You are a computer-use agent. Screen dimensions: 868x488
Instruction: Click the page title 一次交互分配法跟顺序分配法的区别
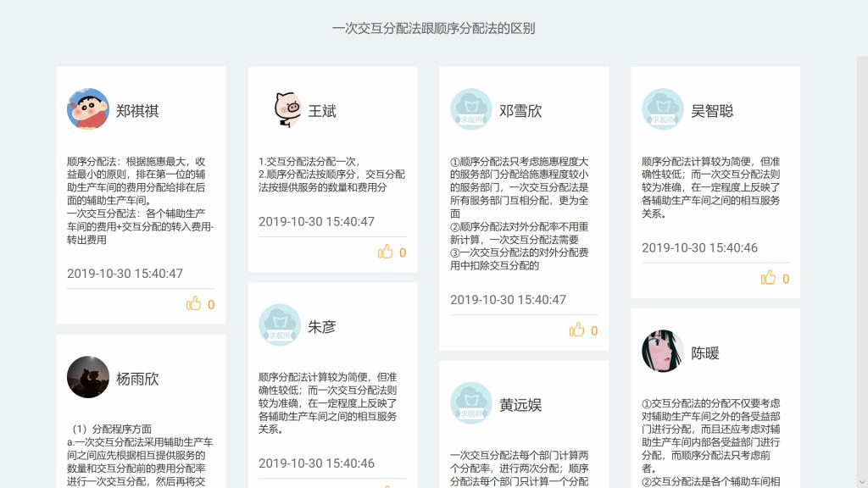pyautogui.click(x=433, y=28)
